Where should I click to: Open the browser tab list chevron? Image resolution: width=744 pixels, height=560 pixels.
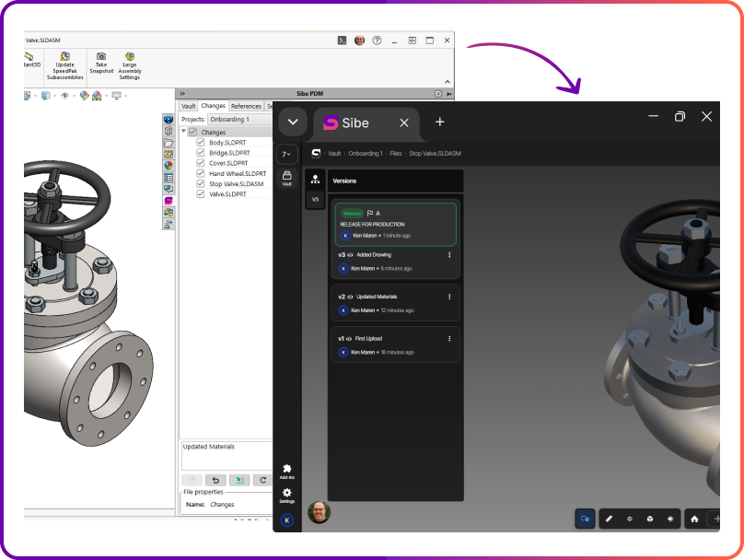point(293,122)
